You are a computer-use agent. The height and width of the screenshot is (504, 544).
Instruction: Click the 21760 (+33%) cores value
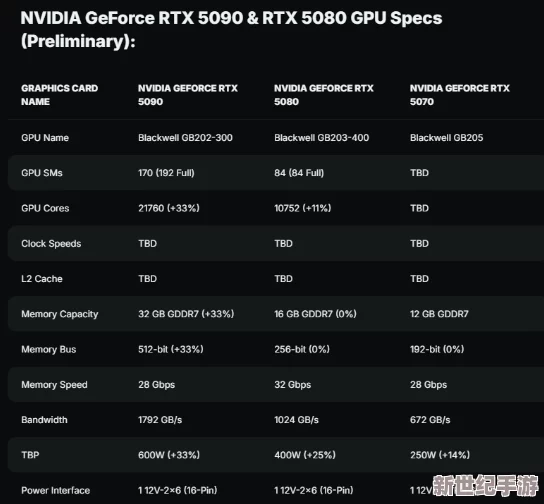169,208
